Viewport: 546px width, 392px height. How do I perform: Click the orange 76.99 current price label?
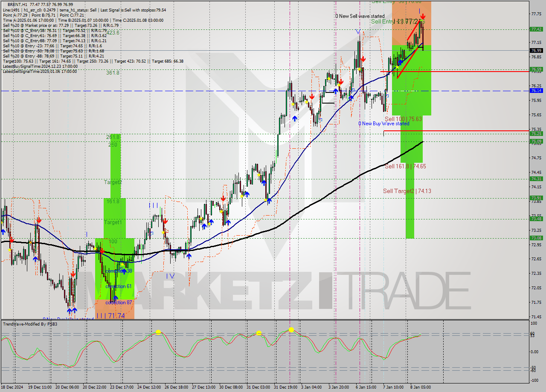point(536,50)
